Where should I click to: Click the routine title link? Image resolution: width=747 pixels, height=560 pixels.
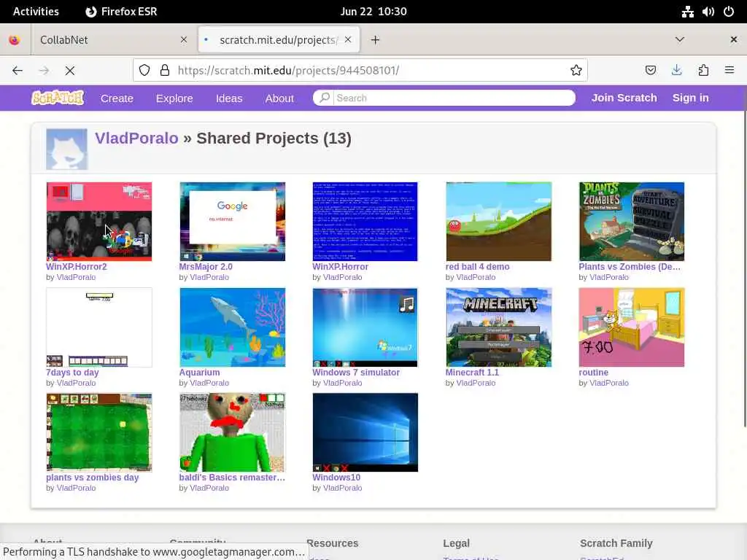click(x=594, y=373)
